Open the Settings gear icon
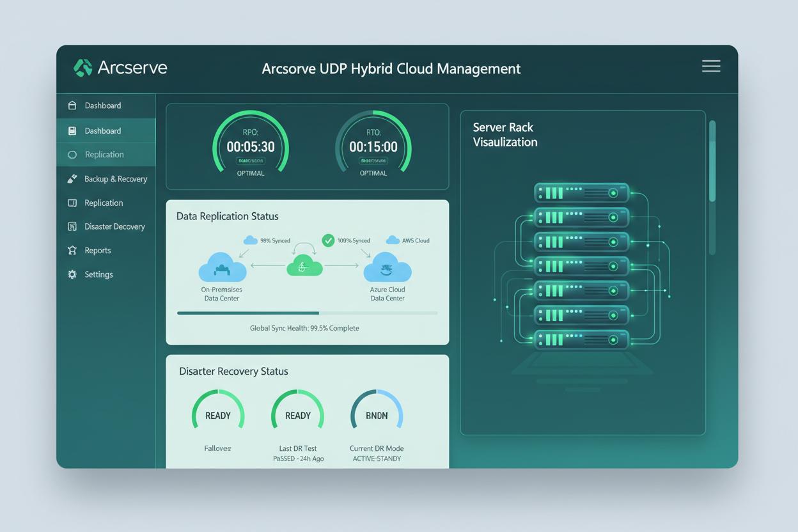 72,274
